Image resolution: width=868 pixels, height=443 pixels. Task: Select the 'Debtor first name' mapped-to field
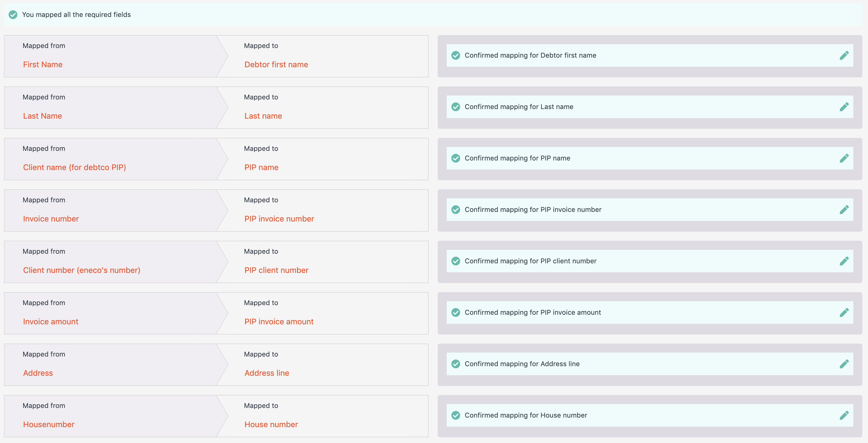coord(322,64)
